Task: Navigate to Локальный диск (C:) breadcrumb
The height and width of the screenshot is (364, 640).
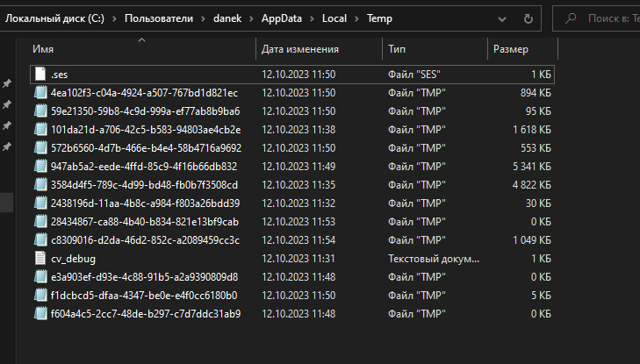Action: 56,18
